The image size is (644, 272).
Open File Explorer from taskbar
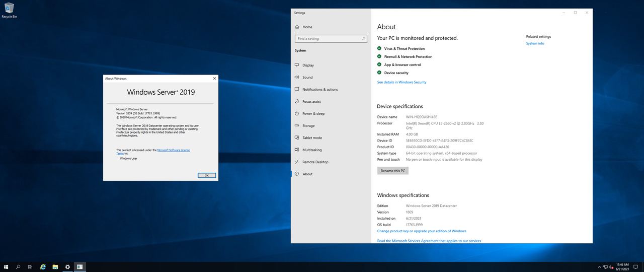55,266
